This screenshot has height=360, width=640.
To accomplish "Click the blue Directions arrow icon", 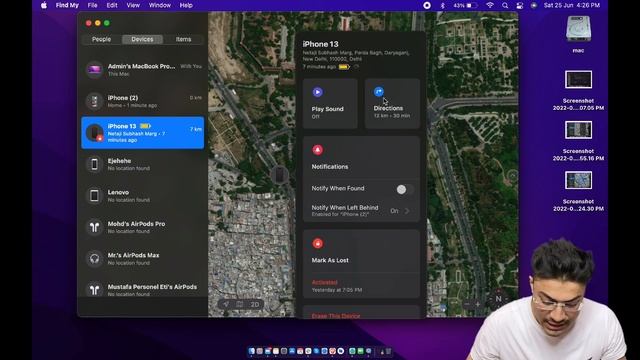I will point(379,91).
